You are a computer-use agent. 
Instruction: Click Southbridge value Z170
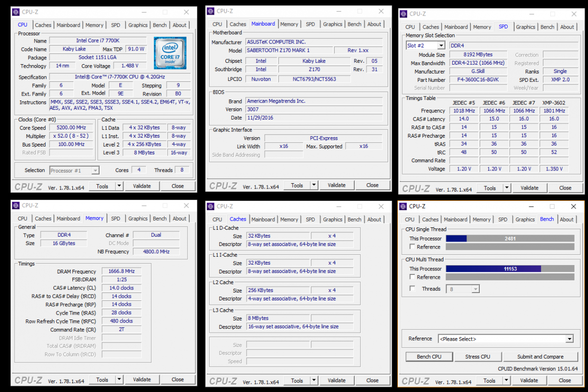pos(315,70)
